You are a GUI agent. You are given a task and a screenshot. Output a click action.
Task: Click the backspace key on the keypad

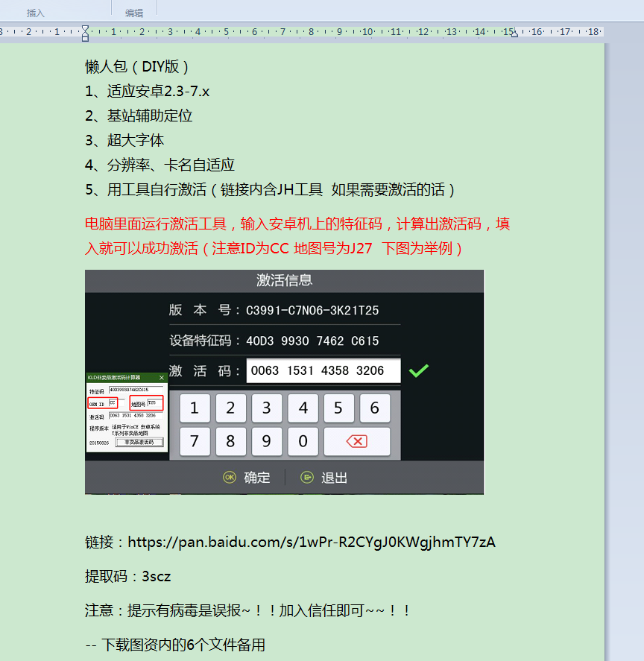tap(356, 442)
